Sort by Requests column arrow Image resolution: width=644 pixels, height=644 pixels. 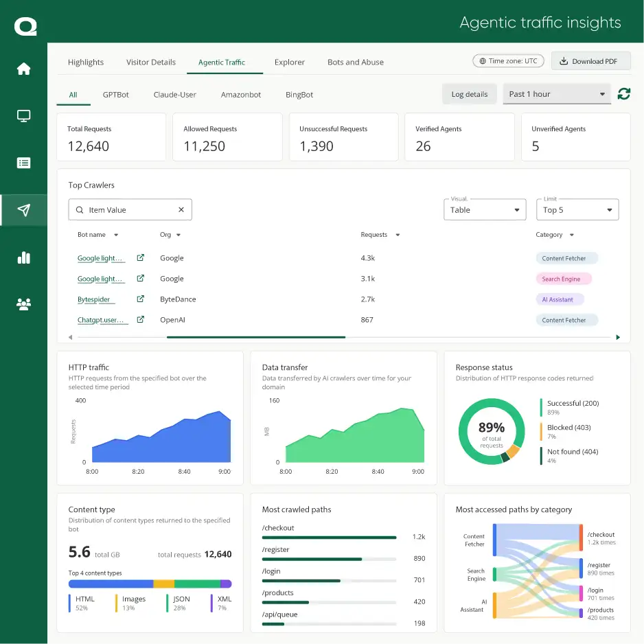coord(398,235)
